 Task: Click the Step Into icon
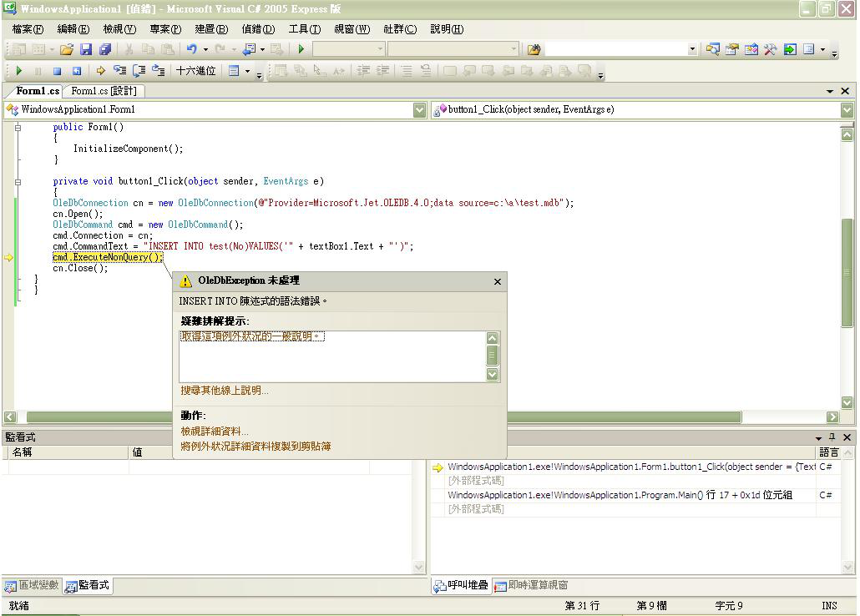click(x=119, y=72)
